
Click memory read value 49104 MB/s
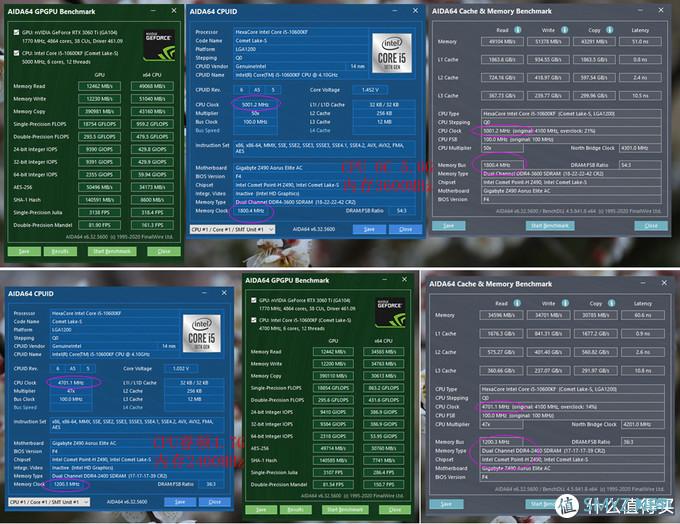[x=502, y=42]
